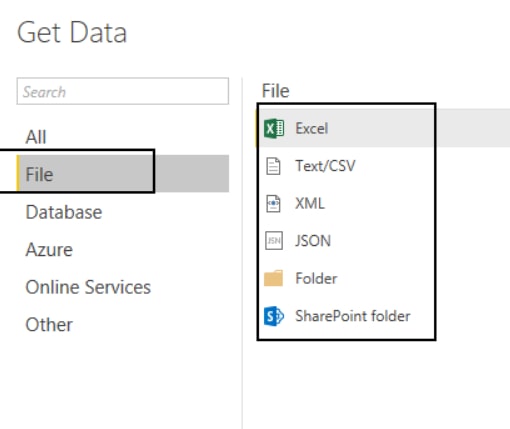
Task: Open the Online Services category
Action: pos(88,287)
